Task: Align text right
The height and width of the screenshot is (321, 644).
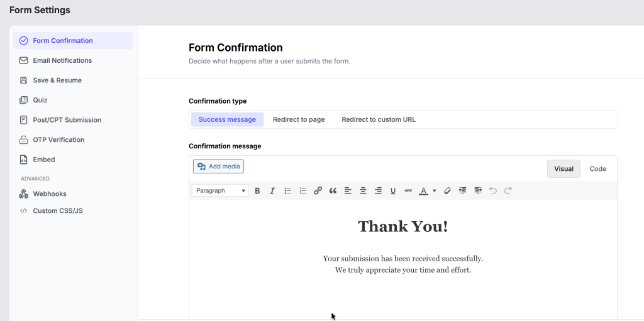Action: (378, 190)
